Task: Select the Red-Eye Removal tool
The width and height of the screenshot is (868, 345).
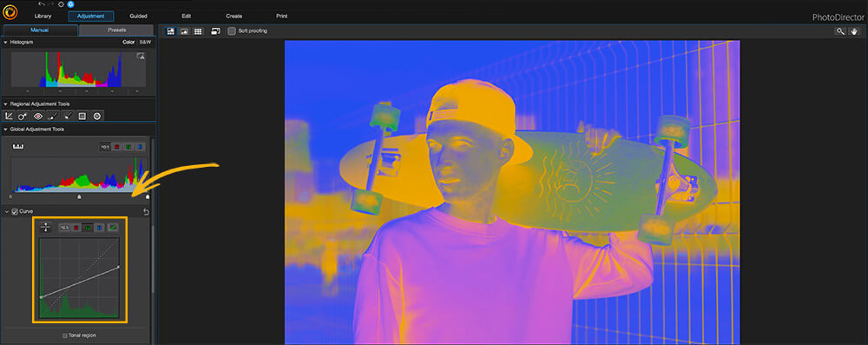Action: (x=37, y=116)
